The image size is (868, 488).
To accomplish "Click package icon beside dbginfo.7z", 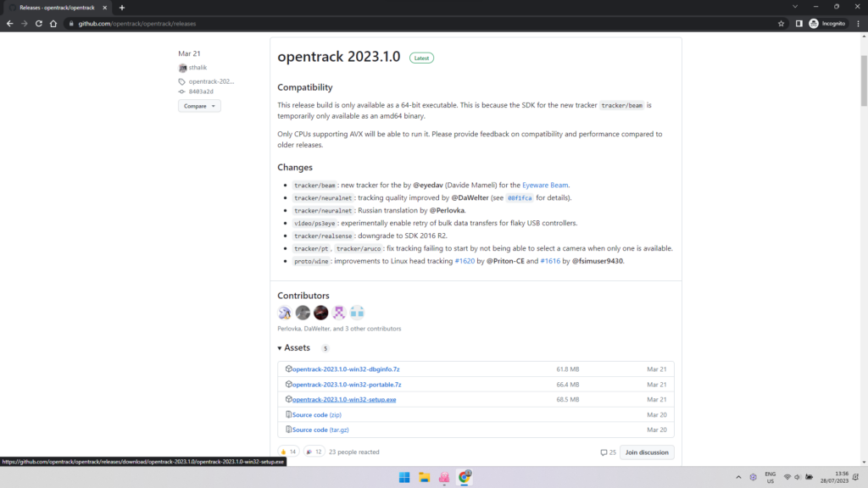I will [x=288, y=369].
